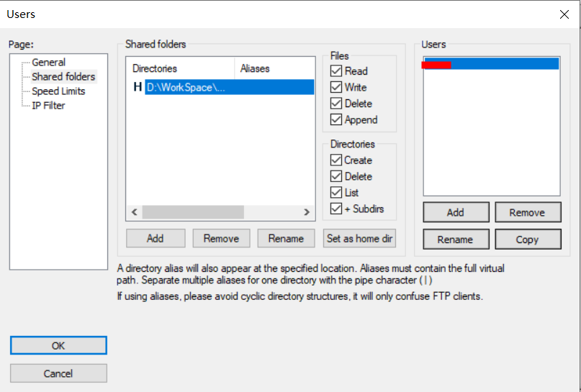Click the Aliases column header
This screenshot has height=392, width=581.
point(255,69)
